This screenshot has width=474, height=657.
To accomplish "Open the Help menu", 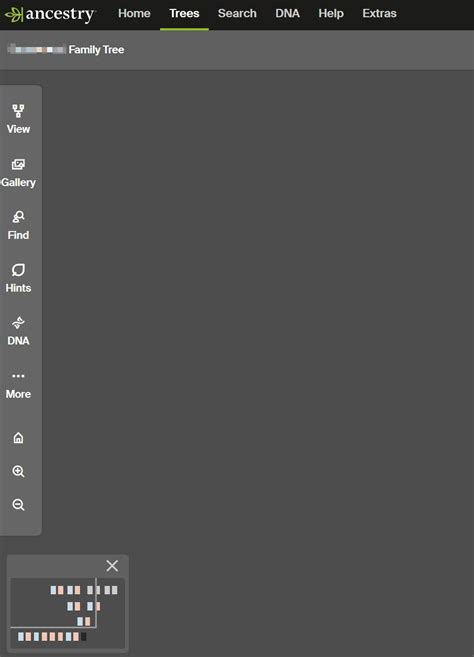I will click(x=331, y=13).
